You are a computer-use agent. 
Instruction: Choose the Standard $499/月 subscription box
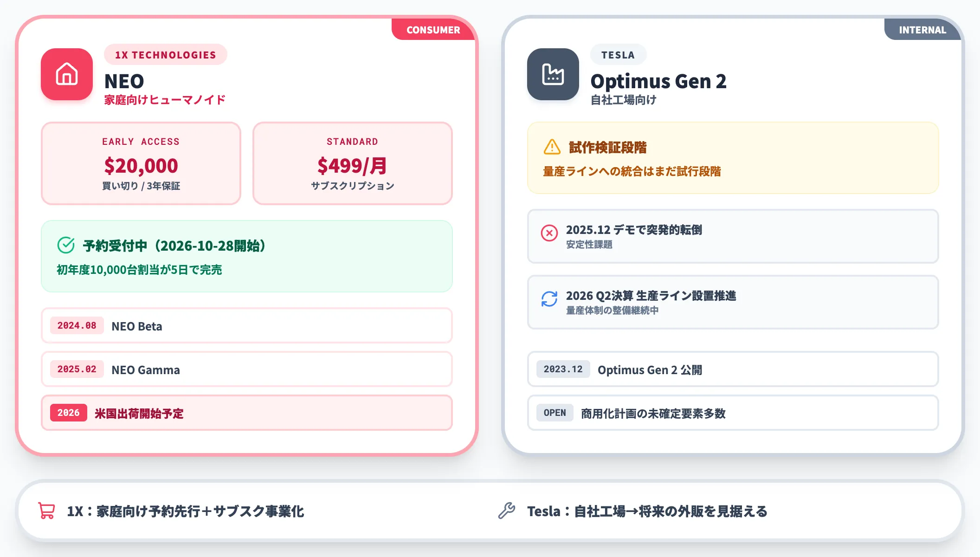[353, 163]
